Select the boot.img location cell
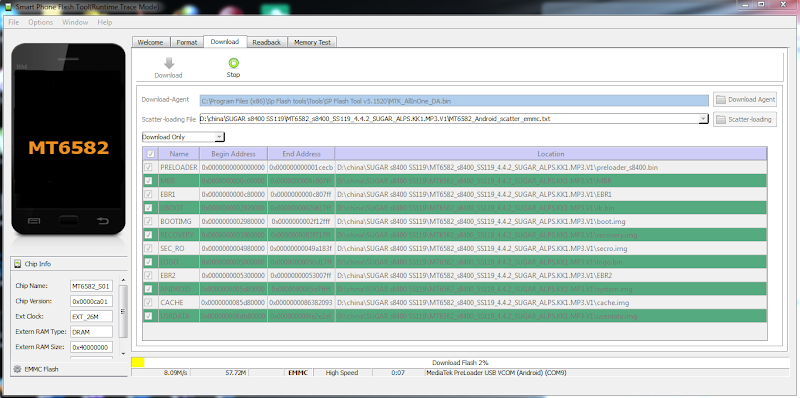Screen dimensions: 800x398 [x=551, y=221]
